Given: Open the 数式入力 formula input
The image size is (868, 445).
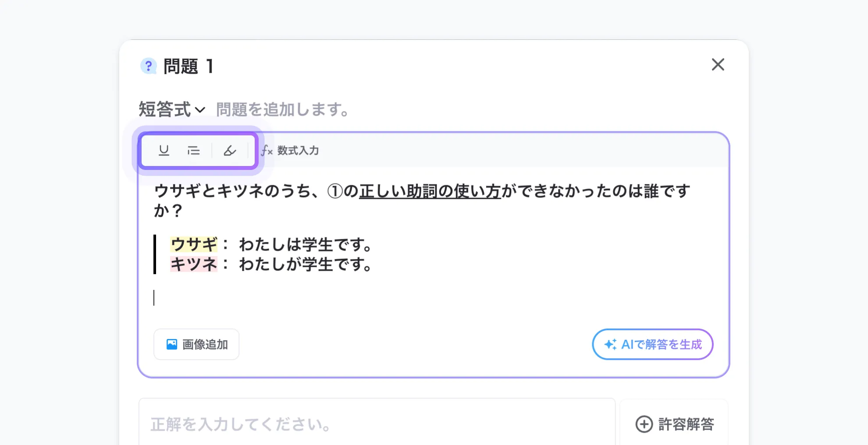Looking at the screenshot, I should pyautogui.click(x=290, y=151).
